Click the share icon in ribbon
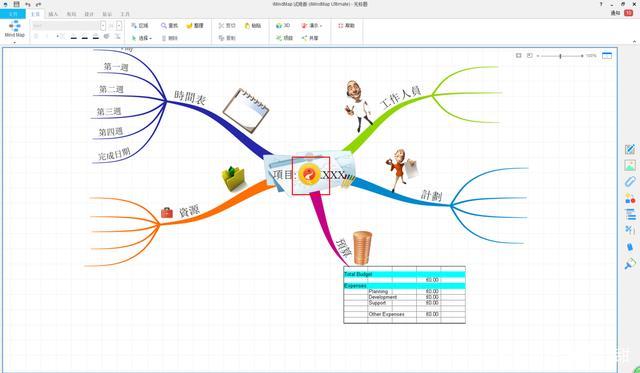 pos(304,38)
